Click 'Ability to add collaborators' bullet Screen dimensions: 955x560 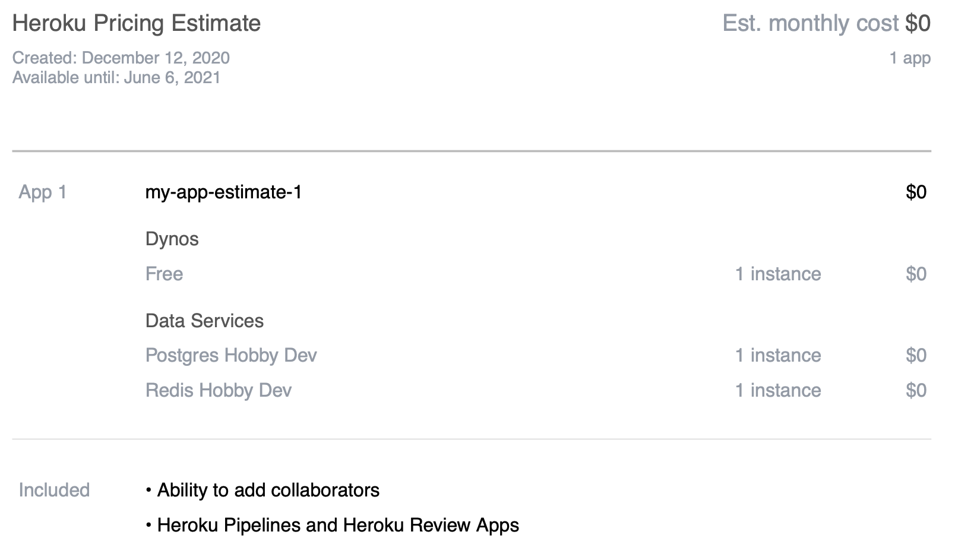(263, 490)
